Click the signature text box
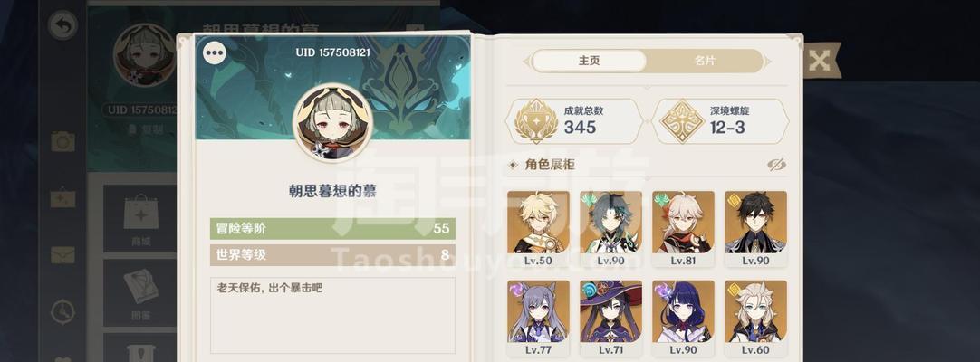This screenshot has height=362, width=980. point(332,315)
